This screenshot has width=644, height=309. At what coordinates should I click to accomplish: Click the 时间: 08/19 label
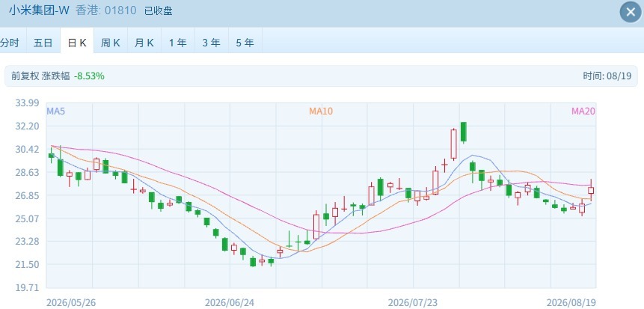click(x=607, y=76)
